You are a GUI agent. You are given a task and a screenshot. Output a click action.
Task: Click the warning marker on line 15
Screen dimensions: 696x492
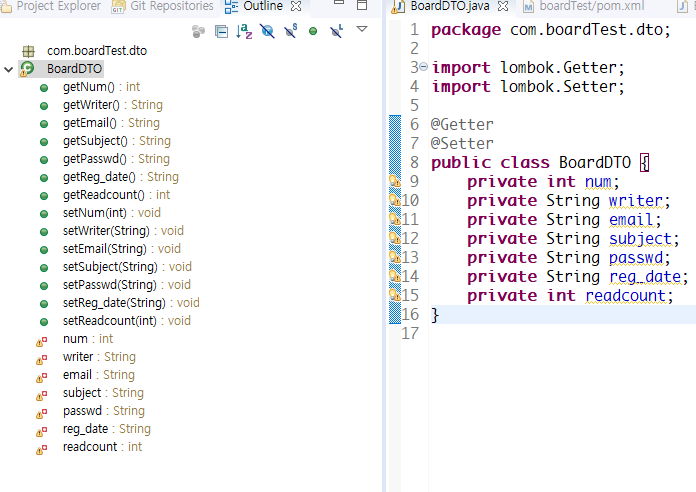coord(395,295)
